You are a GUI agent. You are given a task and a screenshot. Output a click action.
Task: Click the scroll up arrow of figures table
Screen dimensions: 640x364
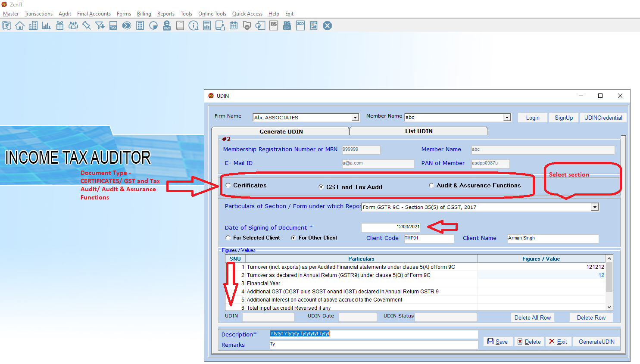click(x=609, y=258)
